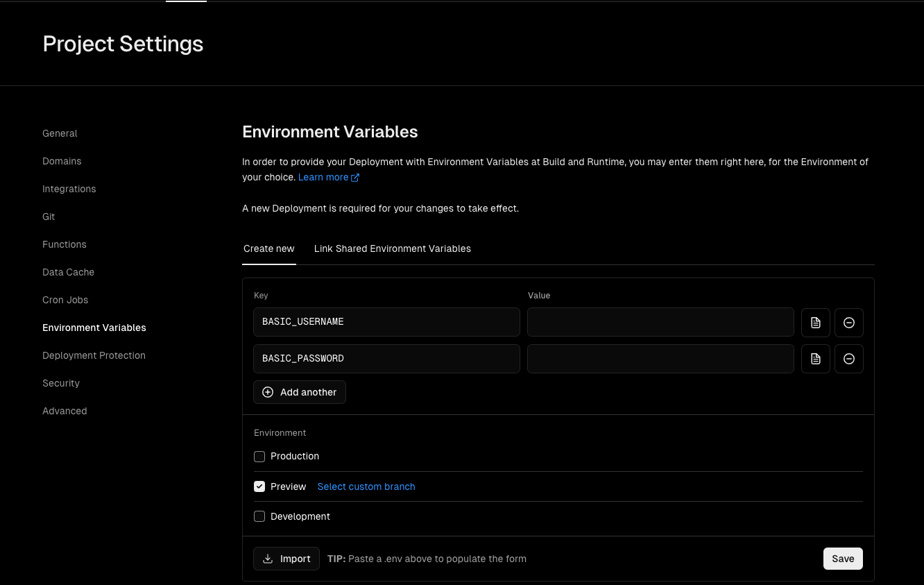Open General settings in the sidebar

[x=60, y=133]
